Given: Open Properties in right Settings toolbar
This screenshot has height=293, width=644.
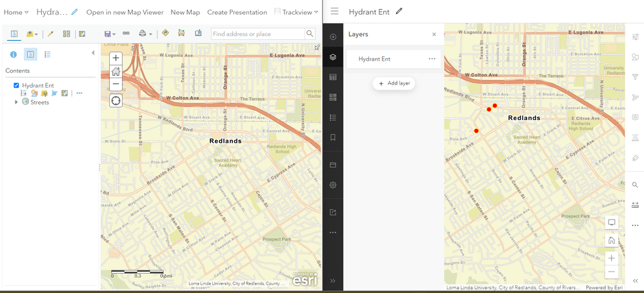Looking at the screenshot, I should pyautogui.click(x=636, y=37).
